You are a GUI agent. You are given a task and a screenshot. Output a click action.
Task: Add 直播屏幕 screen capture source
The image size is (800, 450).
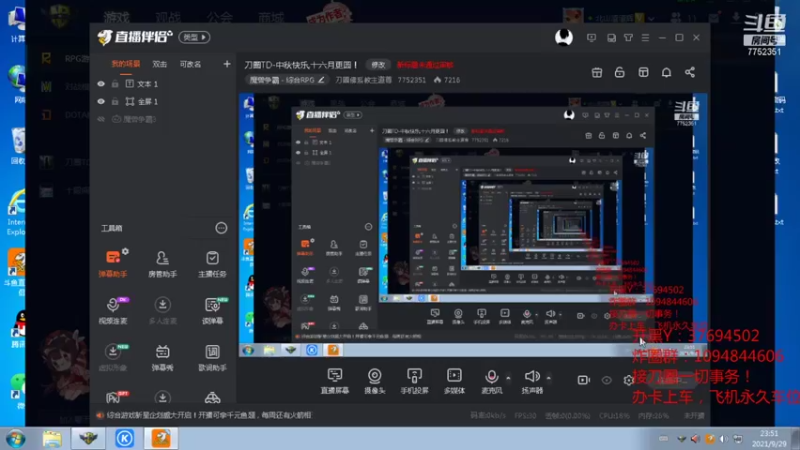point(335,381)
